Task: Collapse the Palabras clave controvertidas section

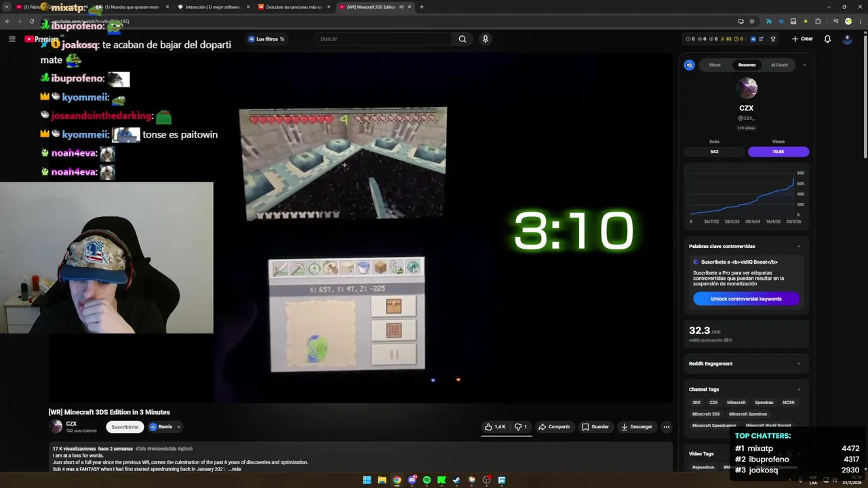Action: pyautogui.click(x=799, y=246)
